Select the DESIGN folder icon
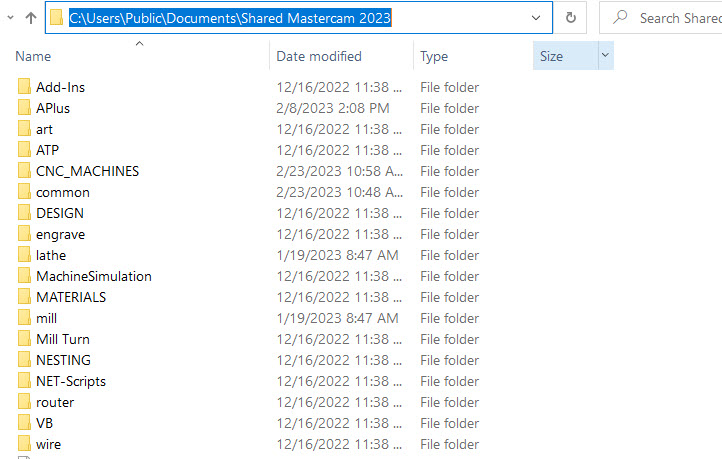This screenshot has width=722, height=459. click(24, 213)
